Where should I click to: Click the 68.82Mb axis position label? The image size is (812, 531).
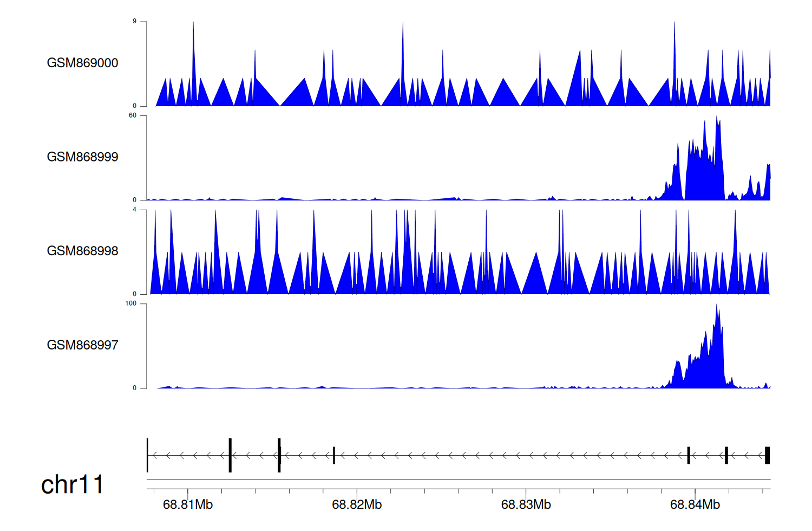[357, 505]
